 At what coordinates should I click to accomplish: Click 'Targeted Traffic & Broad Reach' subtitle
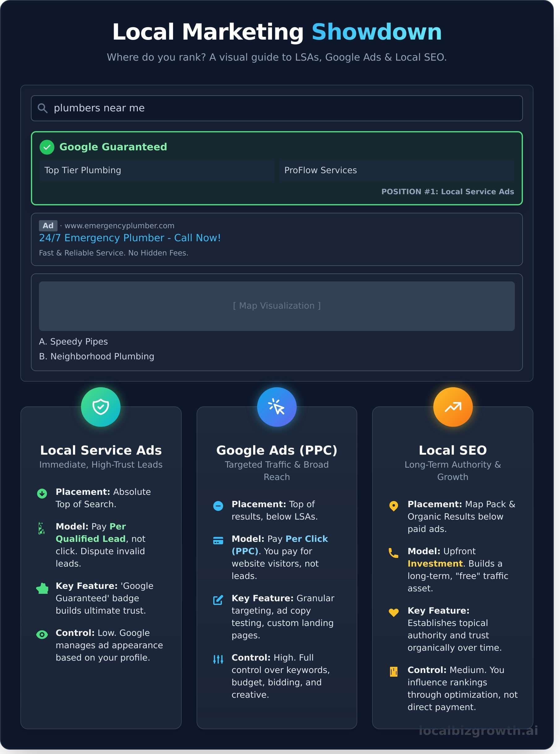pos(277,471)
